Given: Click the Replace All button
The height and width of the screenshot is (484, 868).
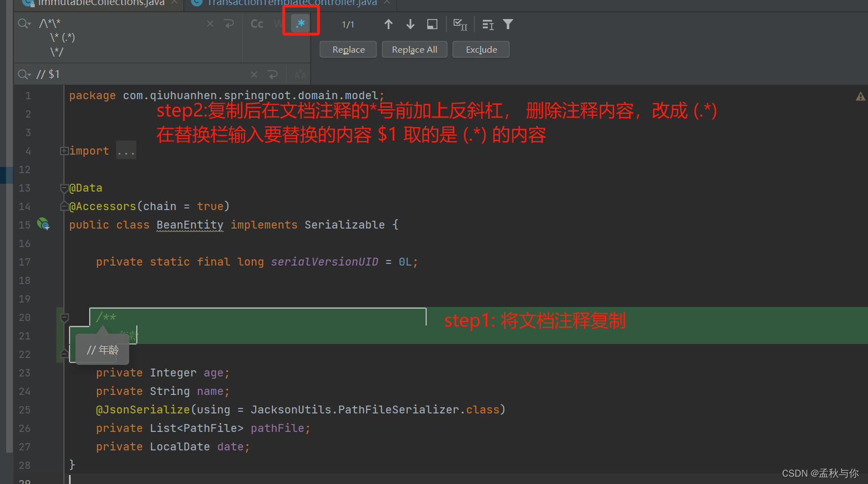Looking at the screenshot, I should (x=414, y=49).
